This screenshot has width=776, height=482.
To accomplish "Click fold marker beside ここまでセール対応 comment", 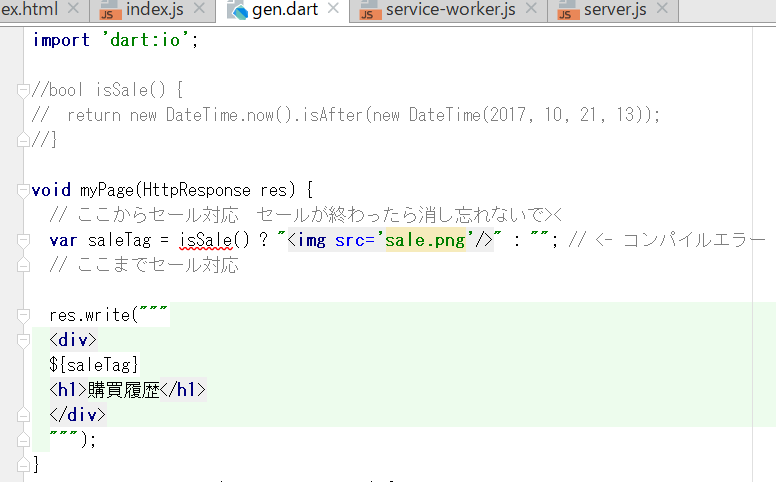I will click(x=23, y=265).
